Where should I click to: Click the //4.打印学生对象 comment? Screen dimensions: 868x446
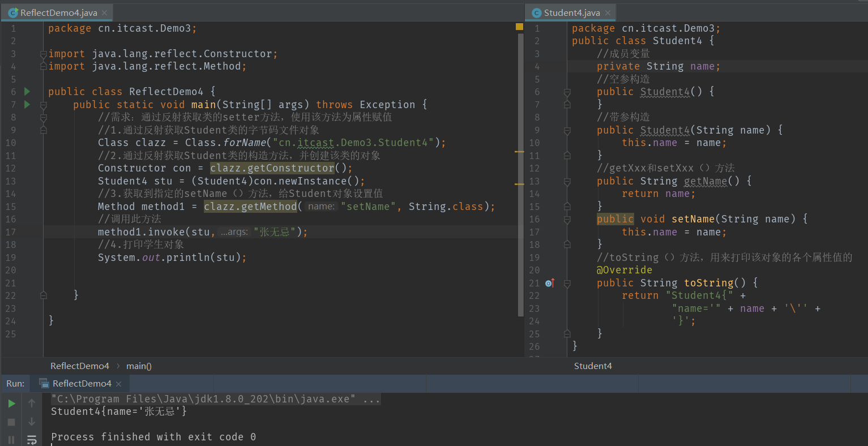(x=141, y=245)
